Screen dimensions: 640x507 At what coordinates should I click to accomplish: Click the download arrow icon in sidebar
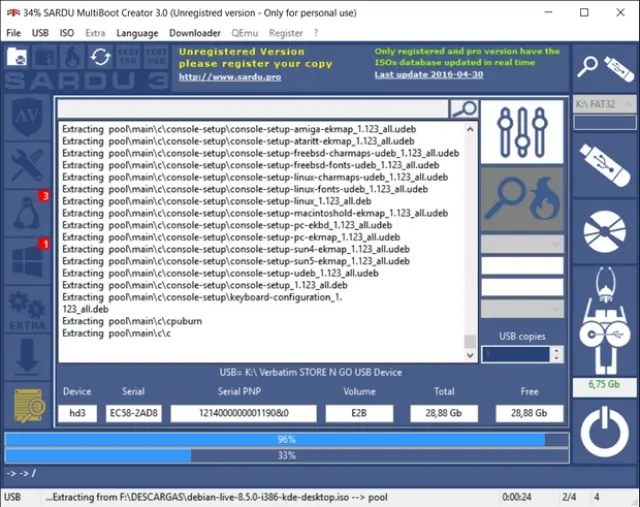[x=25, y=357]
